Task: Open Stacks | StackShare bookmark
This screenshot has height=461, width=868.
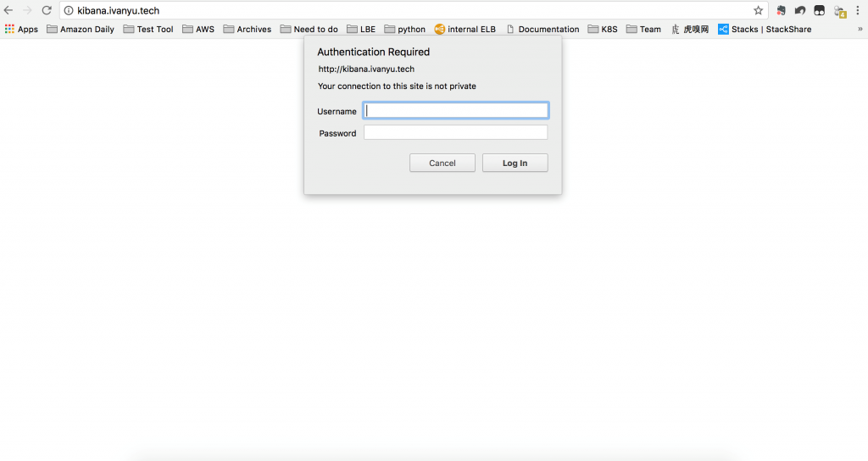Action: click(x=764, y=29)
